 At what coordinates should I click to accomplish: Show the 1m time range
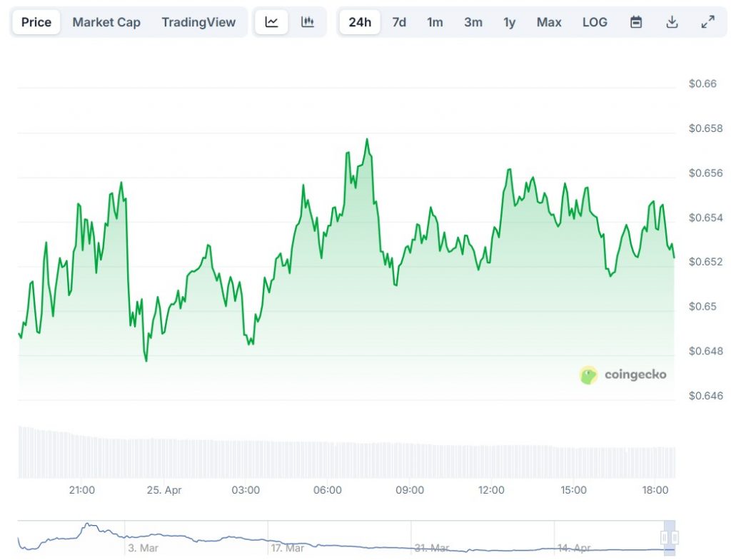[435, 22]
